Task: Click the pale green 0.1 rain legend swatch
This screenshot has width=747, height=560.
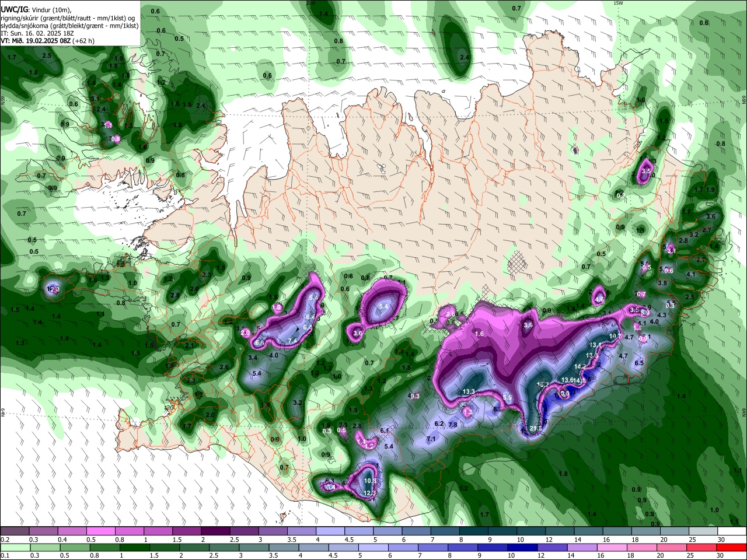Action: pyautogui.click(x=16, y=548)
